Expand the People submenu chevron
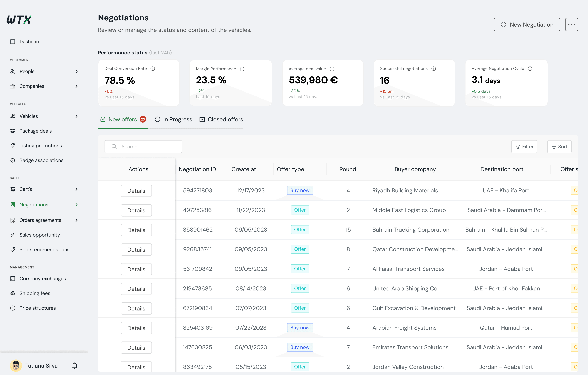588x375 pixels. pos(76,72)
